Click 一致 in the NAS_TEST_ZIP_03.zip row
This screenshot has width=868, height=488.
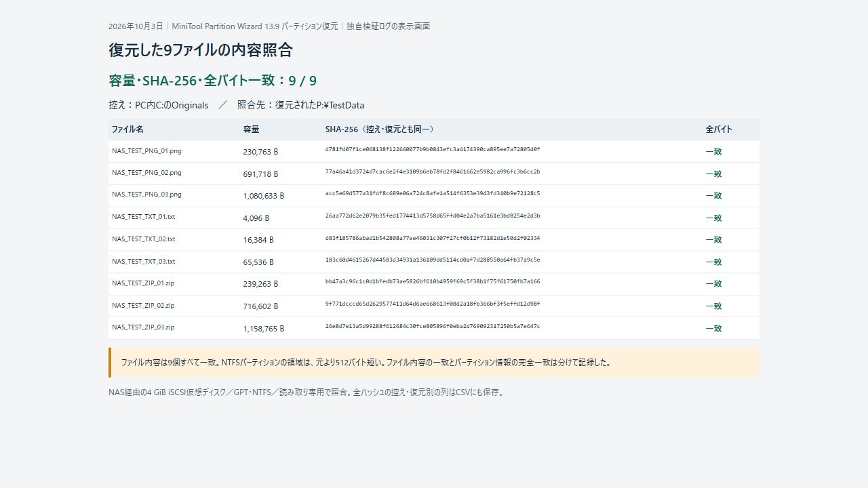(x=713, y=329)
